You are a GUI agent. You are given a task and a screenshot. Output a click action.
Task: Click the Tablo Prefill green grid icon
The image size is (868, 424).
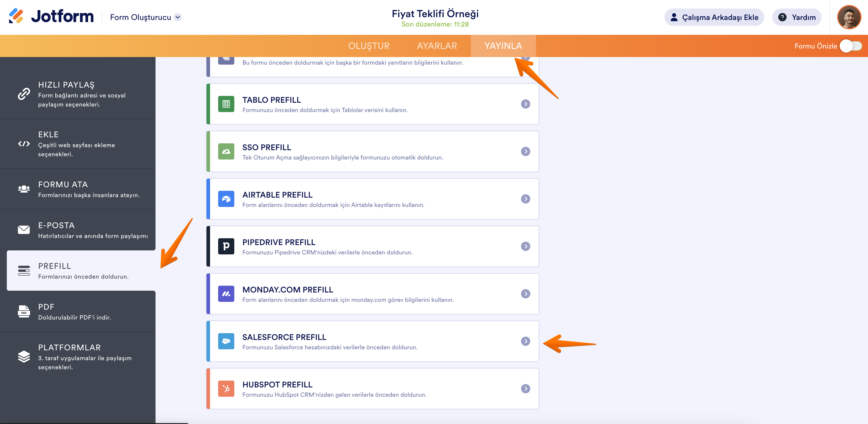point(226,104)
